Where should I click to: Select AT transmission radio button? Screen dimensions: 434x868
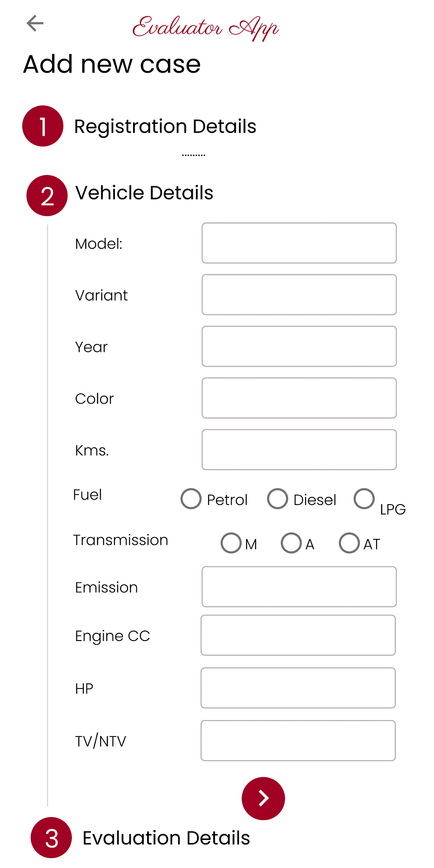point(349,543)
